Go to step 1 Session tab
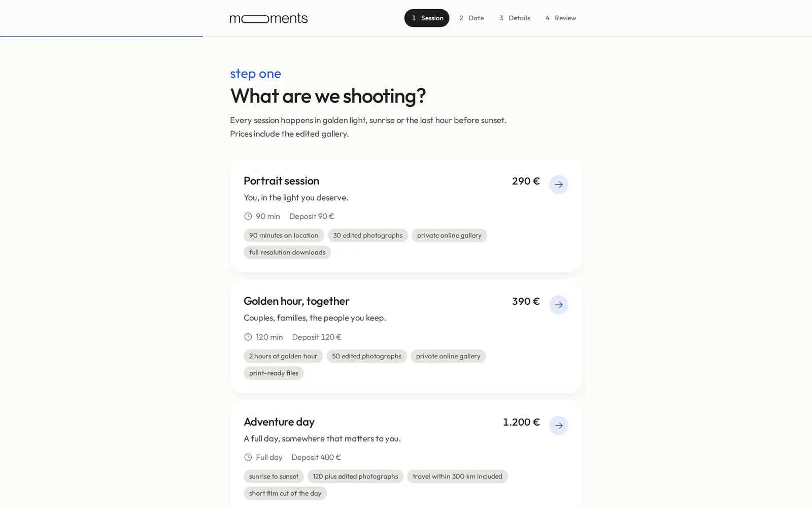This screenshot has height=508, width=812. coord(427,18)
